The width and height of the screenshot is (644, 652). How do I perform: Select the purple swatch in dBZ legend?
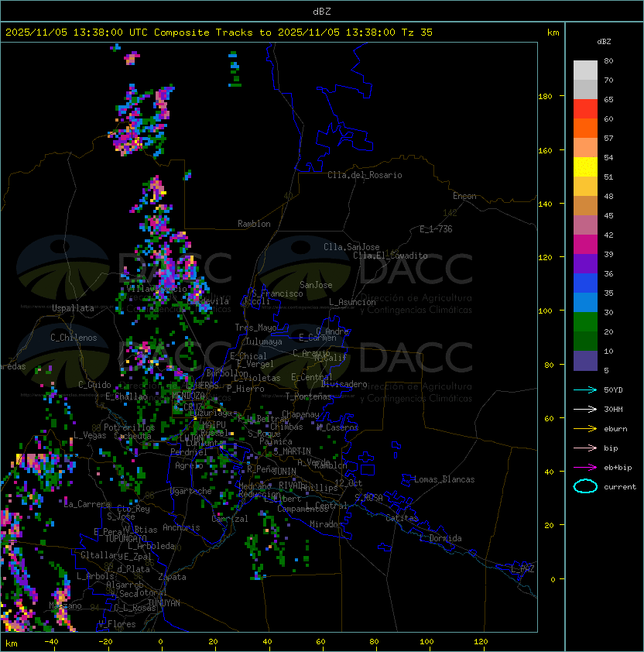[x=585, y=263]
